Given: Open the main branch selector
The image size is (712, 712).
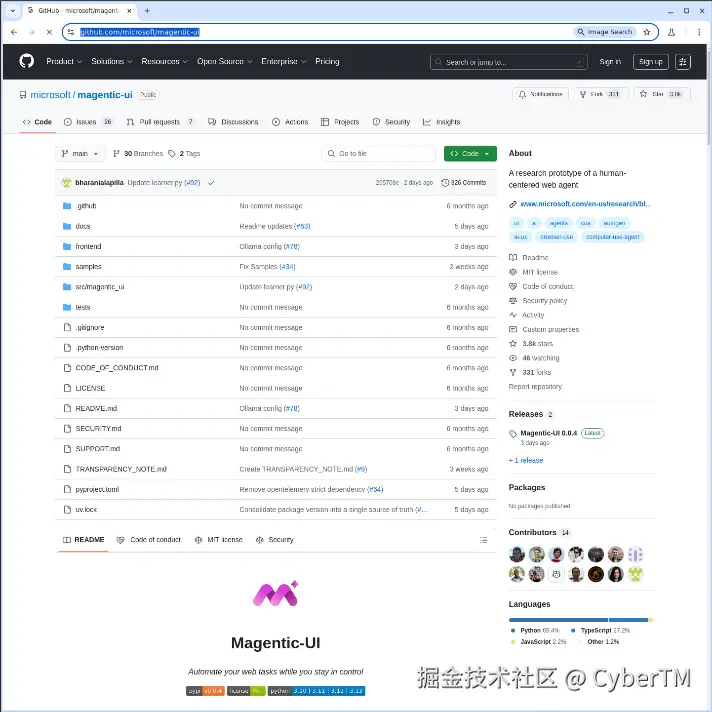Looking at the screenshot, I should click(80, 153).
